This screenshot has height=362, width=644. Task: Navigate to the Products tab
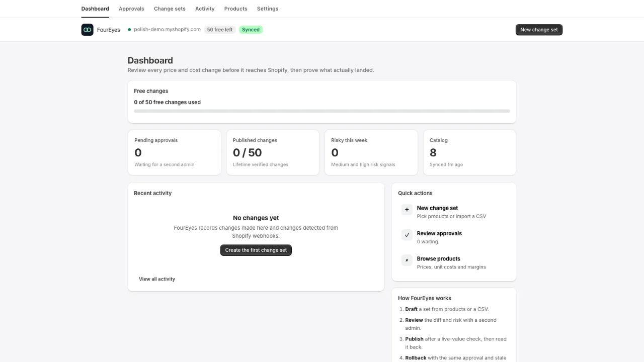235,9
